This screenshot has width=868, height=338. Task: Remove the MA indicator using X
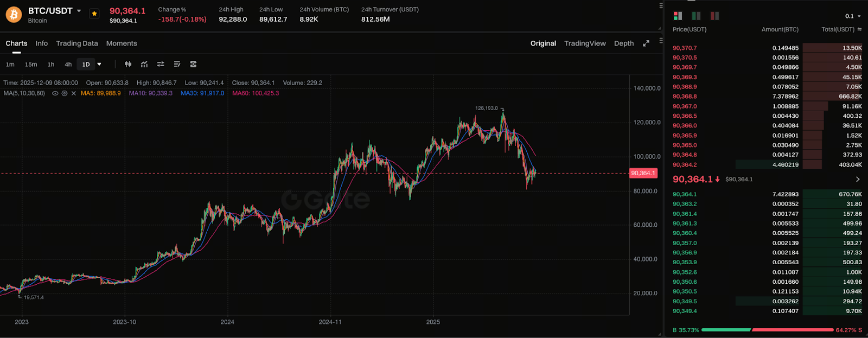click(x=74, y=93)
